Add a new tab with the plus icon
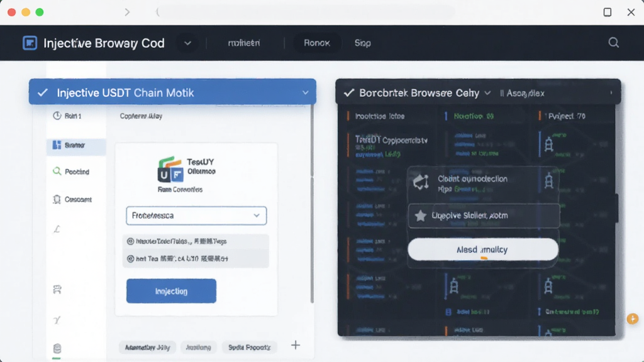644x362 pixels. pyautogui.click(x=296, y=345)
